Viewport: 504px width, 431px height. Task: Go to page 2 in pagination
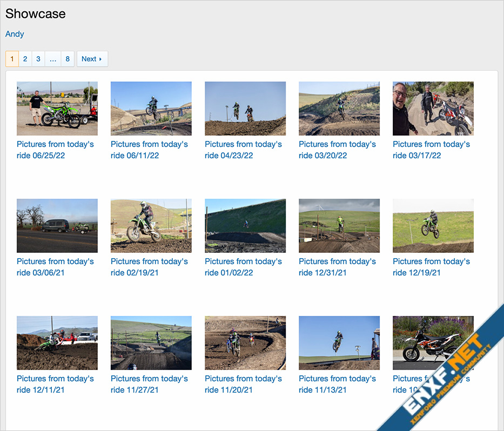click(x=25, y=59)
